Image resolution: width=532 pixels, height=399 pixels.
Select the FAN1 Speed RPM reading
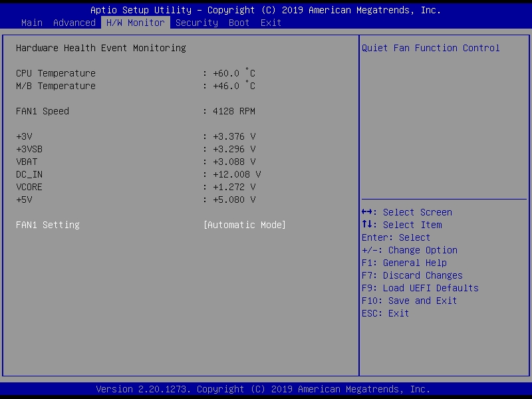tap(233, 111)
